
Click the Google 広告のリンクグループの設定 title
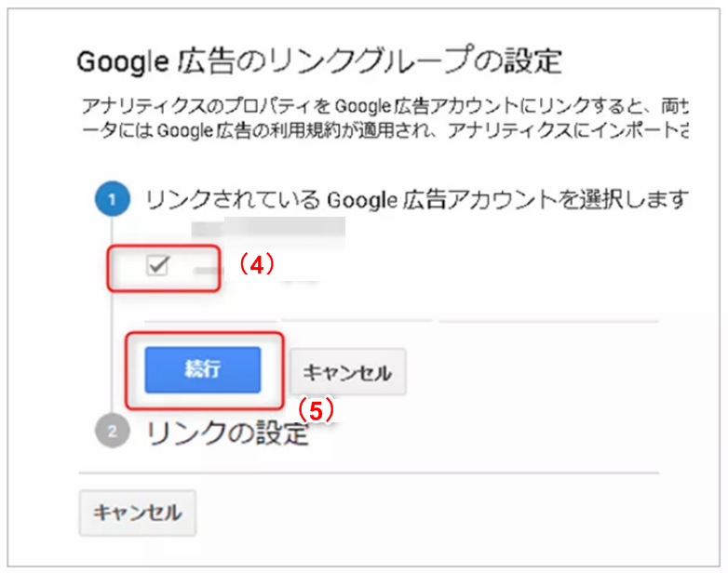(x=319, y=60)
